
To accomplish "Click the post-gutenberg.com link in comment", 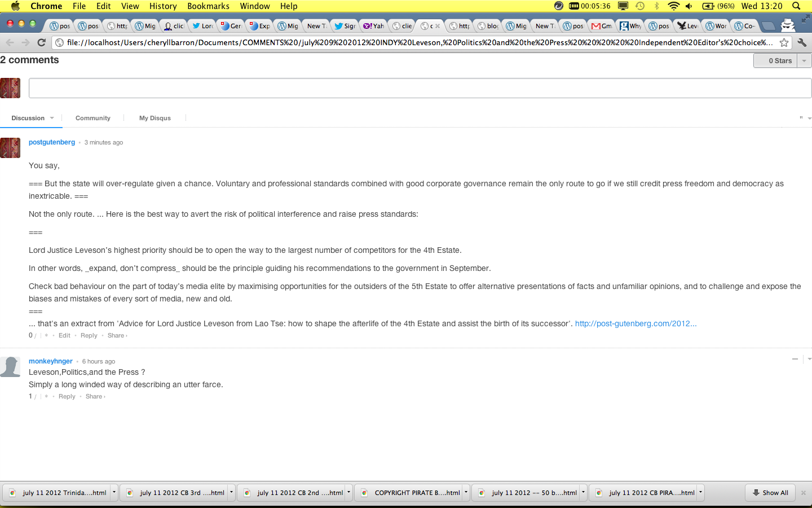I will click(636, 323).
